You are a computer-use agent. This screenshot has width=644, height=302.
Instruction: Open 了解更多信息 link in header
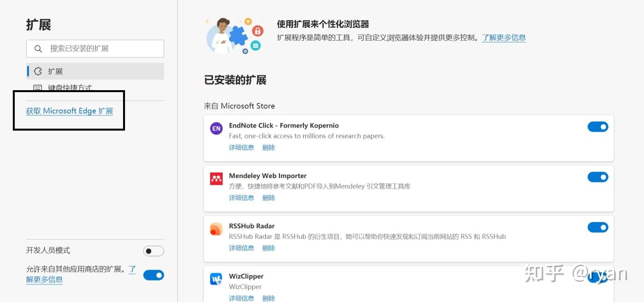point(504,38)
